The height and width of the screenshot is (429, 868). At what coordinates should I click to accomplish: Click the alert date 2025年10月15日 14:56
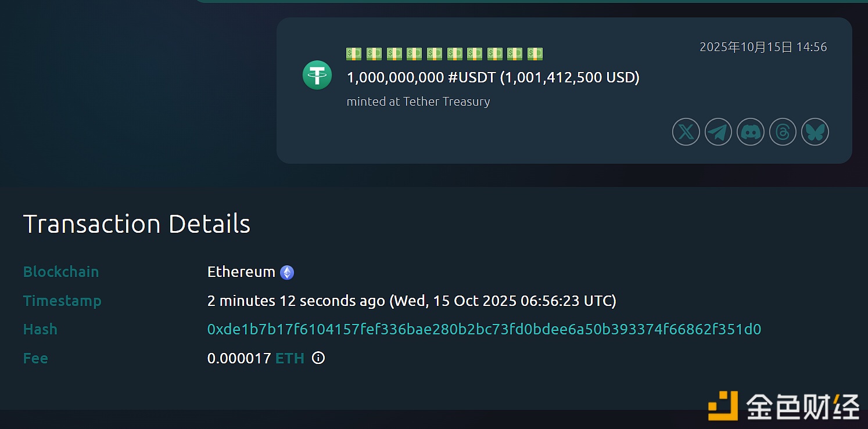point(763,47)
